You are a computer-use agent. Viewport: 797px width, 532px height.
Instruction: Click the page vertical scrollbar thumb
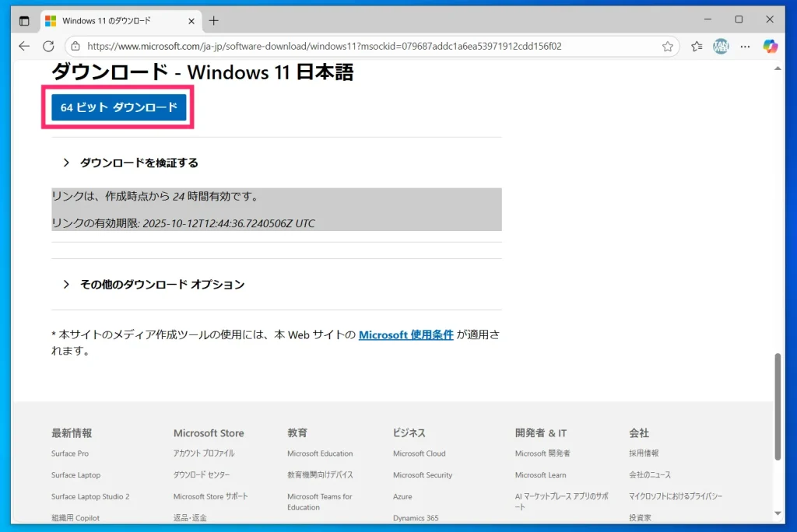[778, 407]
